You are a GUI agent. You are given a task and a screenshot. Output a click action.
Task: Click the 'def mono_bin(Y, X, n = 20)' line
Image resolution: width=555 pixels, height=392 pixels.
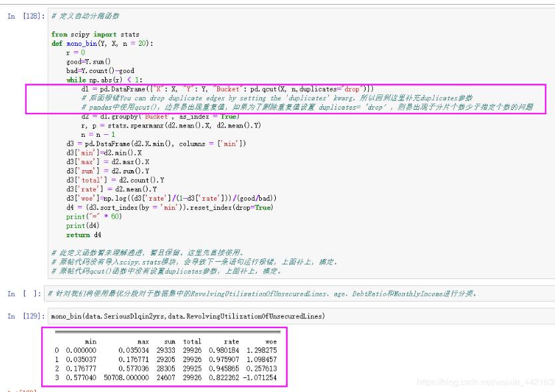tap(102, 43)
